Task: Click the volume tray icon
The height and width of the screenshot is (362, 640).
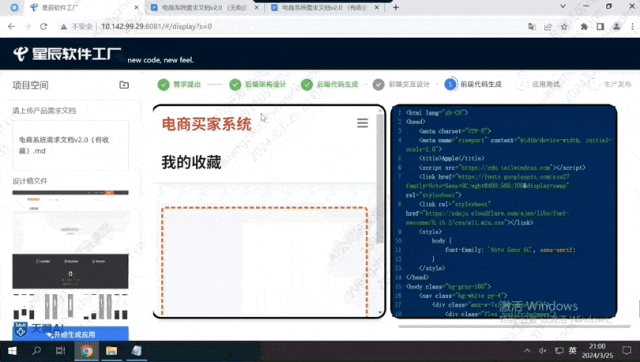Action: 542,351
